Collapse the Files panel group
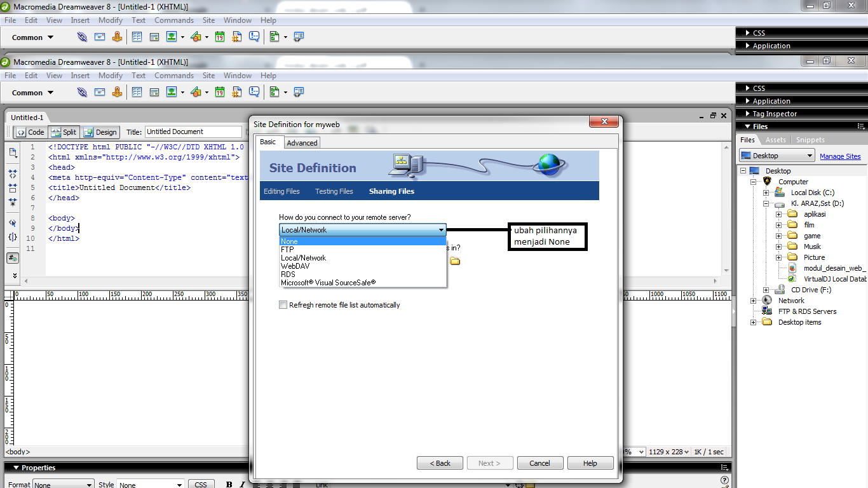The width and height of the screenshot is (868, 488). pos(760,126)
